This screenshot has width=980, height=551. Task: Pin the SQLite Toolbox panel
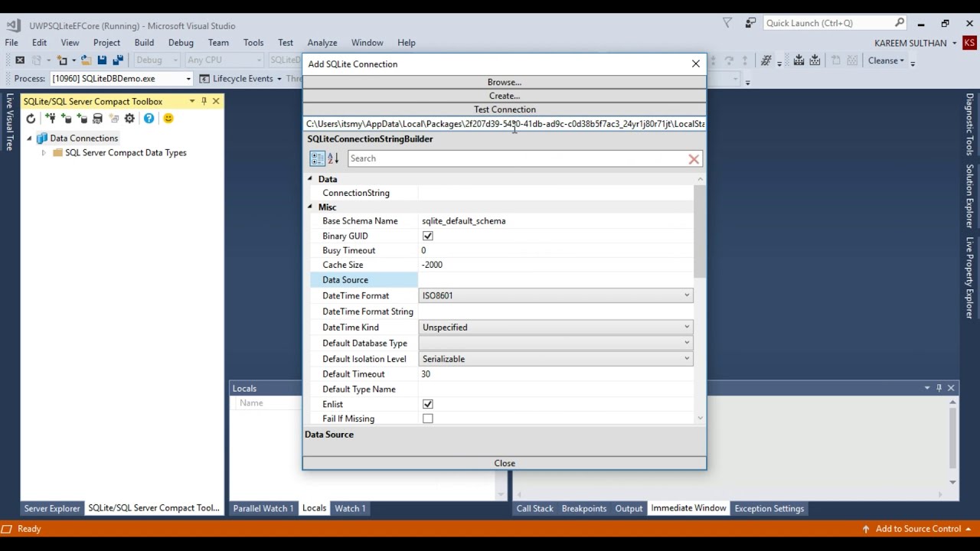click(x=204, y=101)
